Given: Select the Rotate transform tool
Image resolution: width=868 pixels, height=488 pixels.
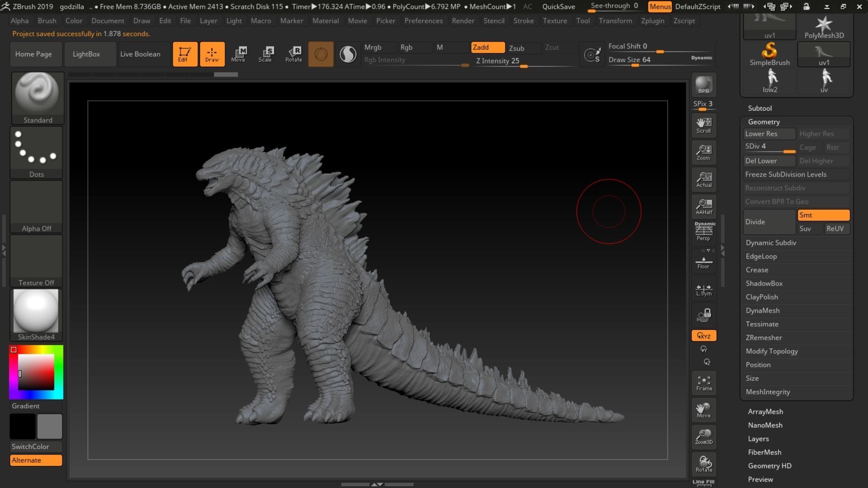Looking at the screenshot, I should (293, 54).
